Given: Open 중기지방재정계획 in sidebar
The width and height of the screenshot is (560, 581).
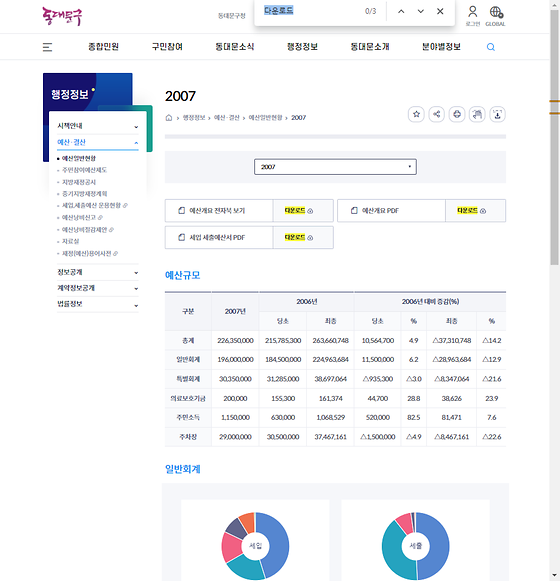Looking at the screenshot, I should (x=85, y=194).
